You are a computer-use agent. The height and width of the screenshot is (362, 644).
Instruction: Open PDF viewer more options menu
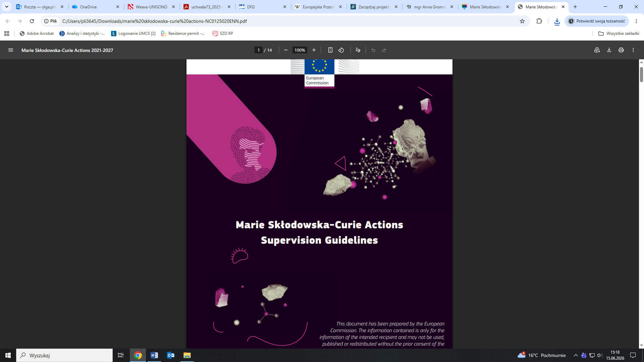click(633, 50)
